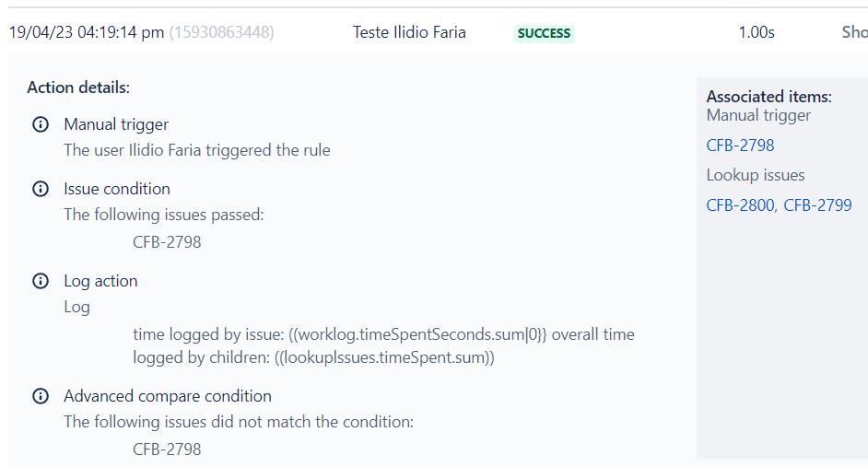The width and height of the screenshot is (868, 467).
Task: Select the audit log timestamp 19/04/23 04:19:14 pm
Action: click(x=87, y=32)
